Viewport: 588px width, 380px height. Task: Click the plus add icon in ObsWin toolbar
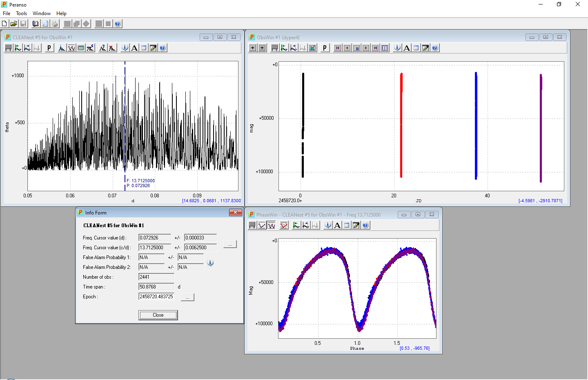click(x=253, y=48)
